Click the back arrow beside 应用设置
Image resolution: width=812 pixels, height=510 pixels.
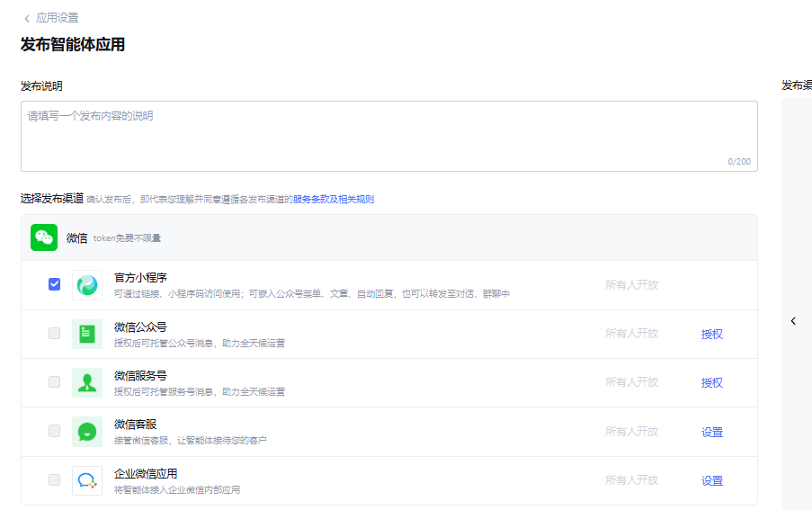(x=27, y=18)
